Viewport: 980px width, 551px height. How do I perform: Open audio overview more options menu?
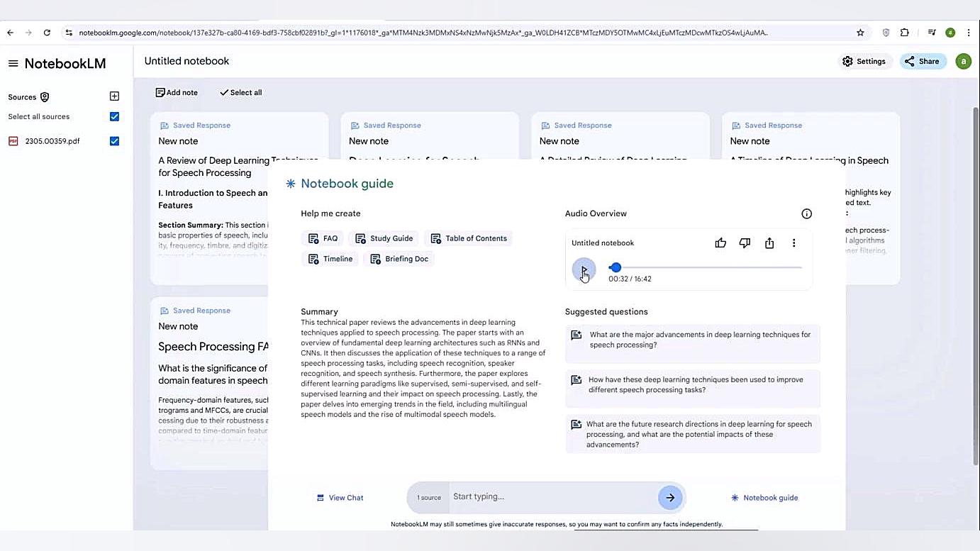794,243
